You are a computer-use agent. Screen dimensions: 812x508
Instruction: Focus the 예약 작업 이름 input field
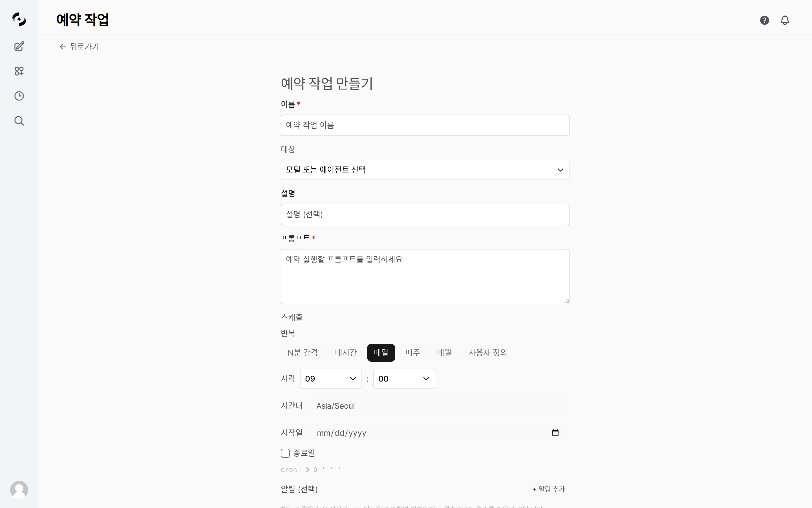[425, 125]
